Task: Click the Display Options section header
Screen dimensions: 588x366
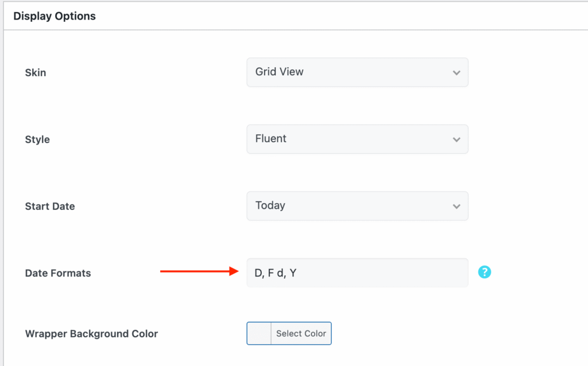Action: pos(55,16)
